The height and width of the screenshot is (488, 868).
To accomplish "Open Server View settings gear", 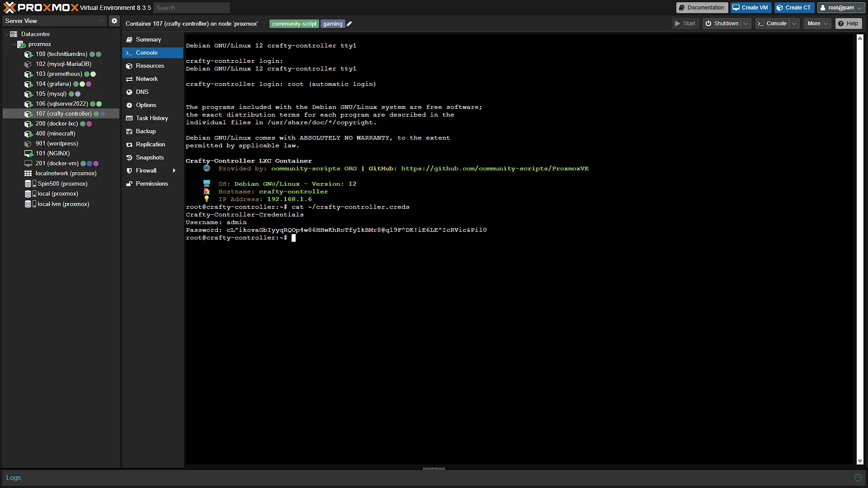I will click(x=114, y=21).
